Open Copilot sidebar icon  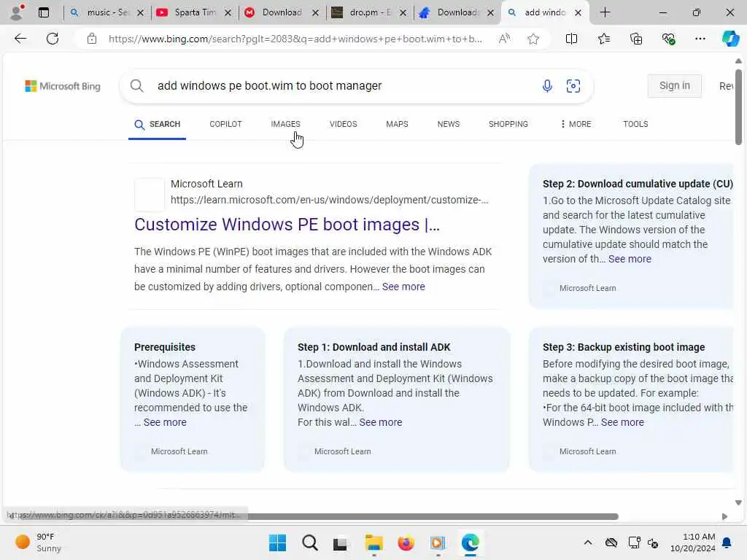click(730, 39)
